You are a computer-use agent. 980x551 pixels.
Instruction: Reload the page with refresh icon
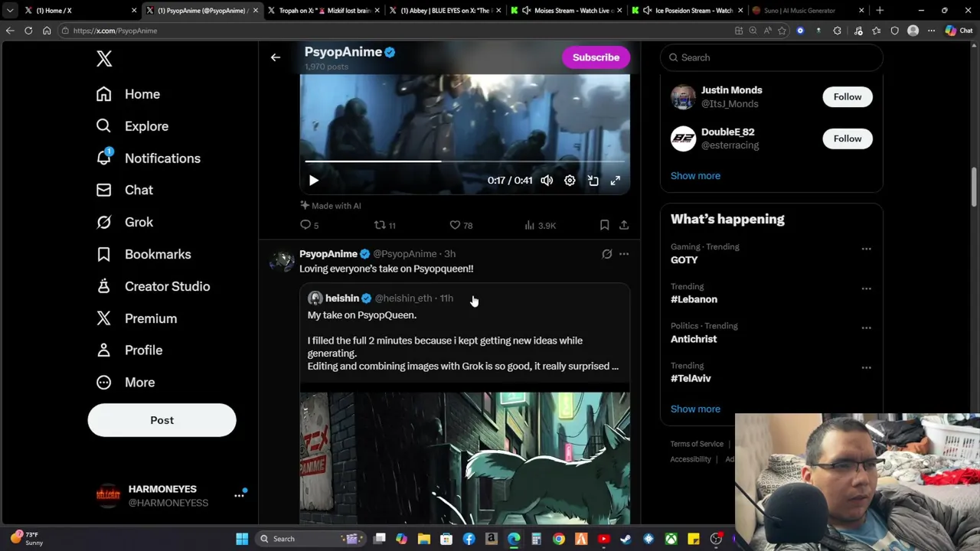pyautogui.click(x=28, y=31)
